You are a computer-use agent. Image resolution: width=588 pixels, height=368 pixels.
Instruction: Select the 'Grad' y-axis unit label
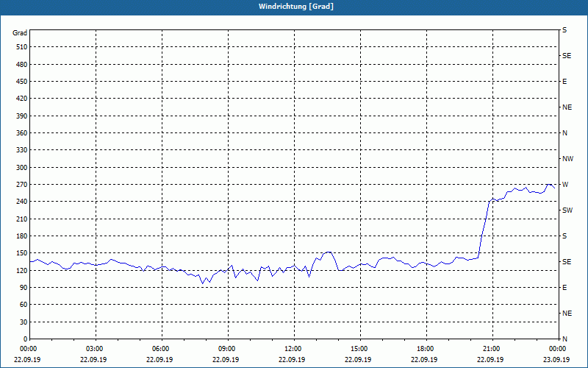click(x=20, y=33)
